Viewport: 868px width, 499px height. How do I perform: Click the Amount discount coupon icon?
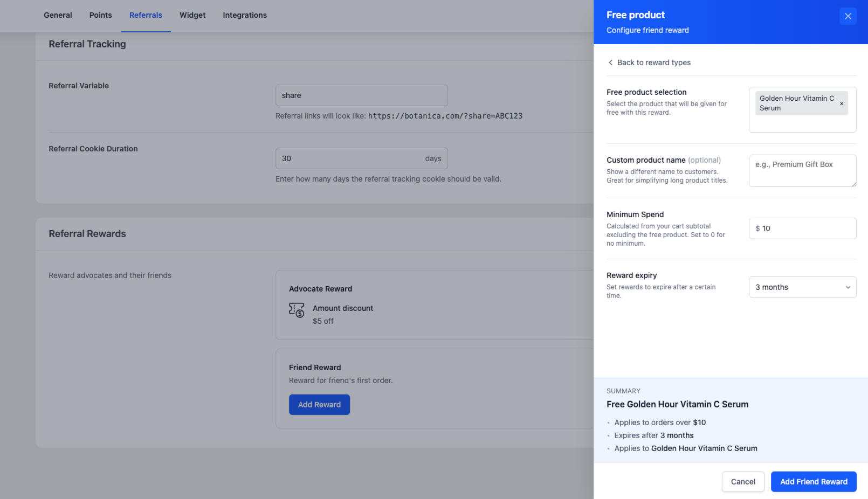pyautogui.click(x=297, y=310)
